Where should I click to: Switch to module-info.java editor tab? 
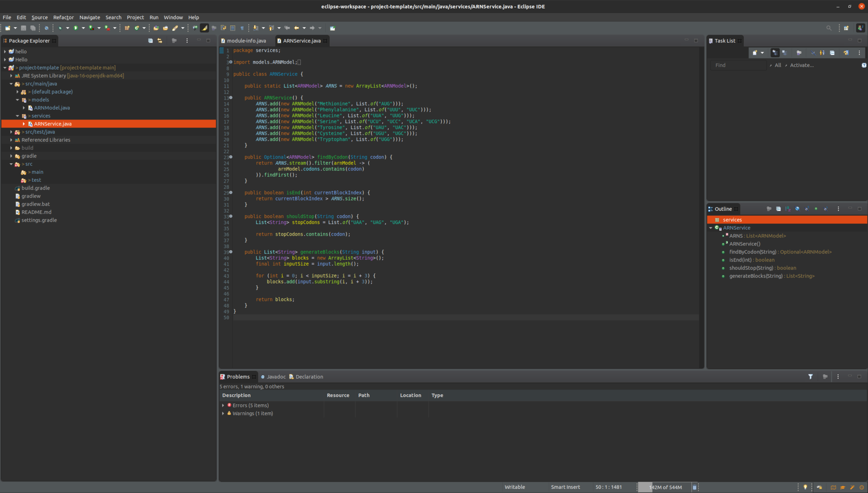click(x=246, y=41)
